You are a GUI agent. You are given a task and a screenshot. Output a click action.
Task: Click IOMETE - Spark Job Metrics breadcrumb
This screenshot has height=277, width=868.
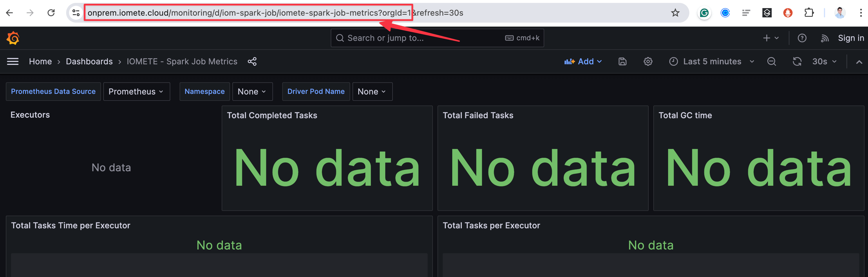tap(182, 62)
